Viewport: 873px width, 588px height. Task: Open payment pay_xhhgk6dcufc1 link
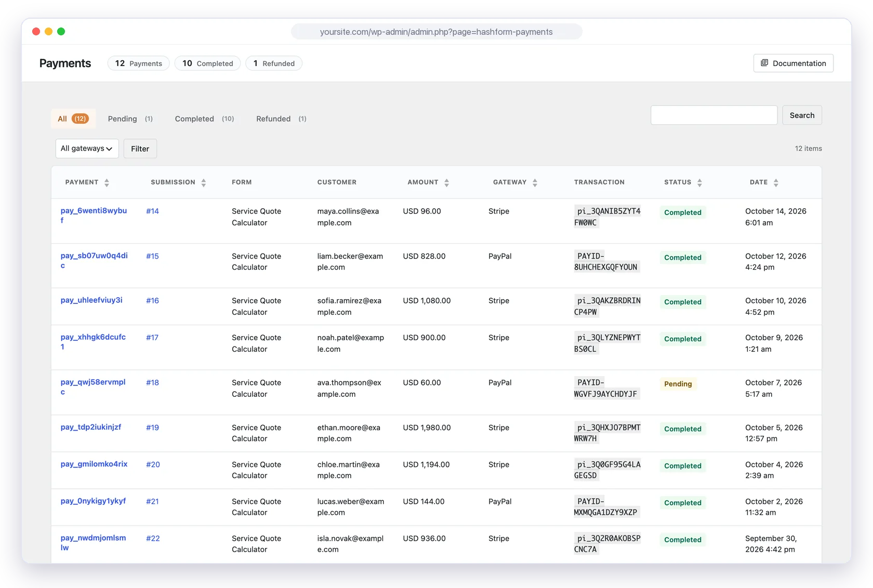pyautogui.click(x=93, y=342)
